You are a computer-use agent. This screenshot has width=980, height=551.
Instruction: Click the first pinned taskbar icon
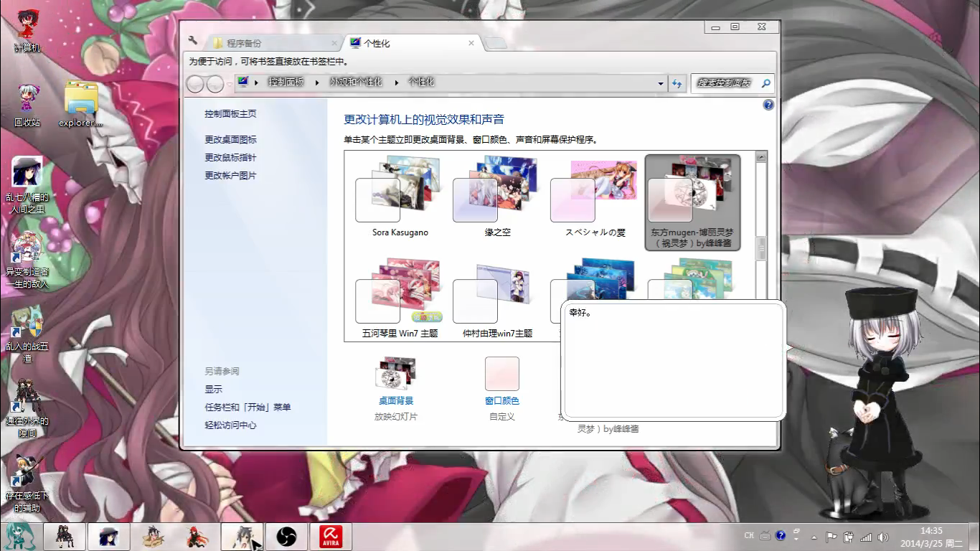[x=65, y=537]
